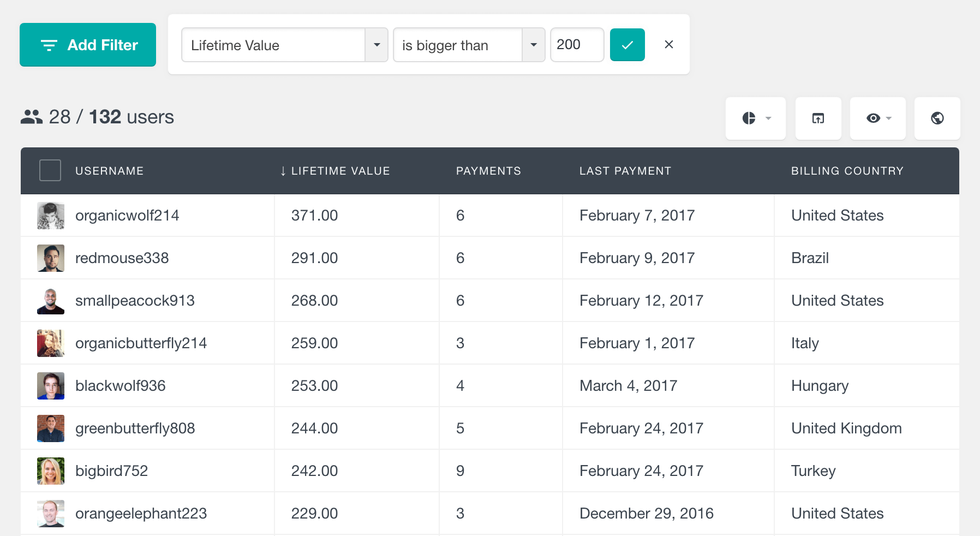This screenshot has height=536, width=980.
Task: Click the Italy billing country cell
Action: 805,343
